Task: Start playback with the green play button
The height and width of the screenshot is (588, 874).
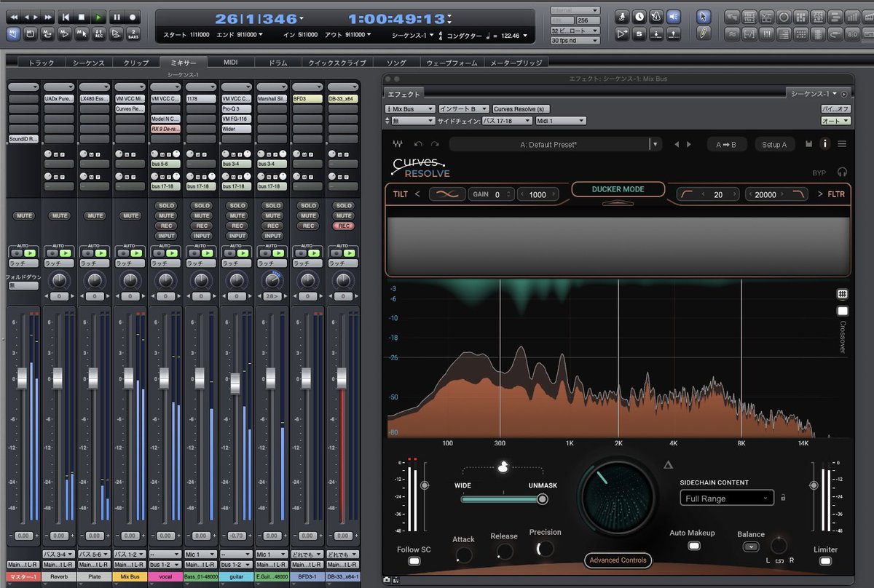Action: coord(98,17)
